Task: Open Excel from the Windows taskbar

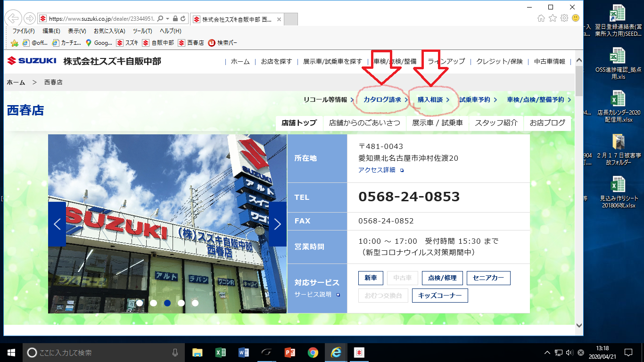Action: point(220,353)
